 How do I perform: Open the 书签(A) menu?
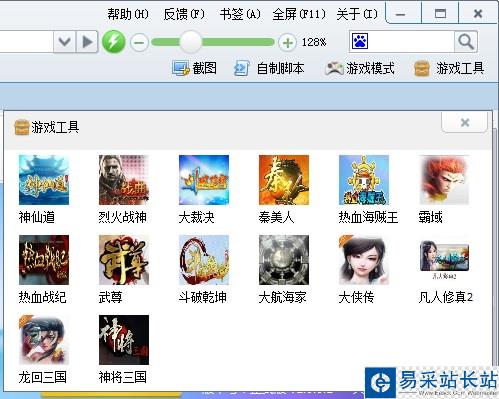(240, 14)
